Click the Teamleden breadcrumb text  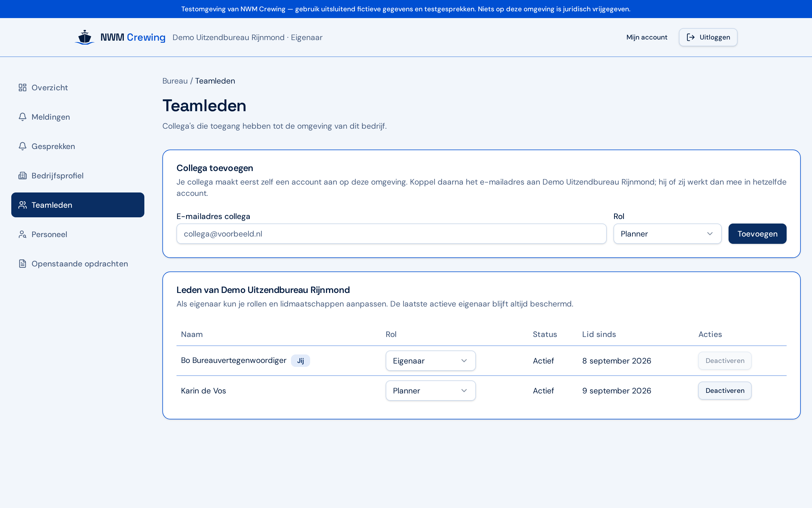click(215, 81)
